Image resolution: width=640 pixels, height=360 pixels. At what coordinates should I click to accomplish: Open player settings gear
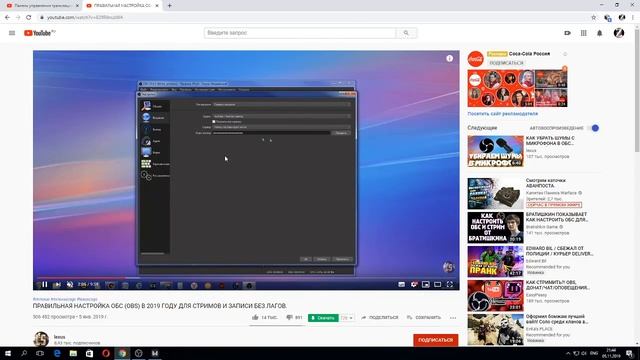pos(414,284)
